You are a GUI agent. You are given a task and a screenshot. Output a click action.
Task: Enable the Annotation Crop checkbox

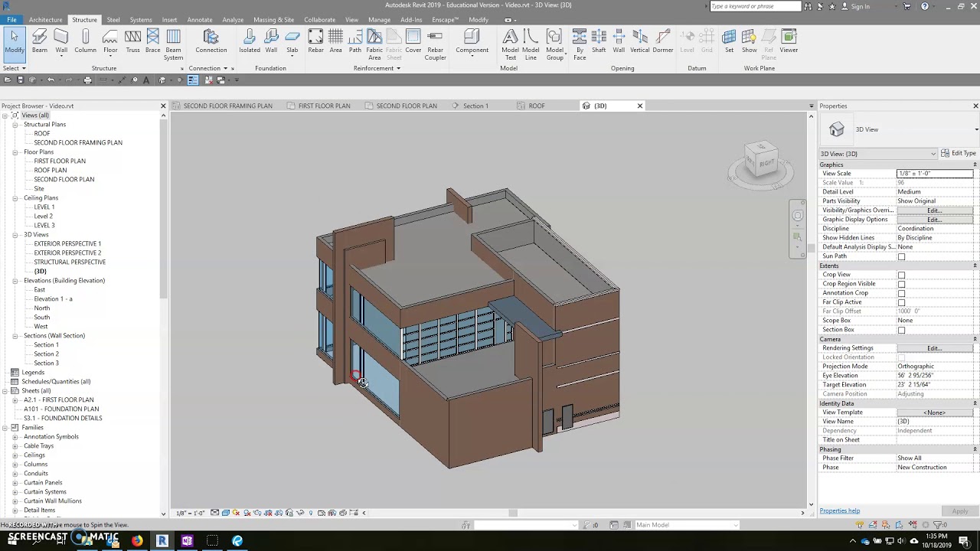[901, 293]
